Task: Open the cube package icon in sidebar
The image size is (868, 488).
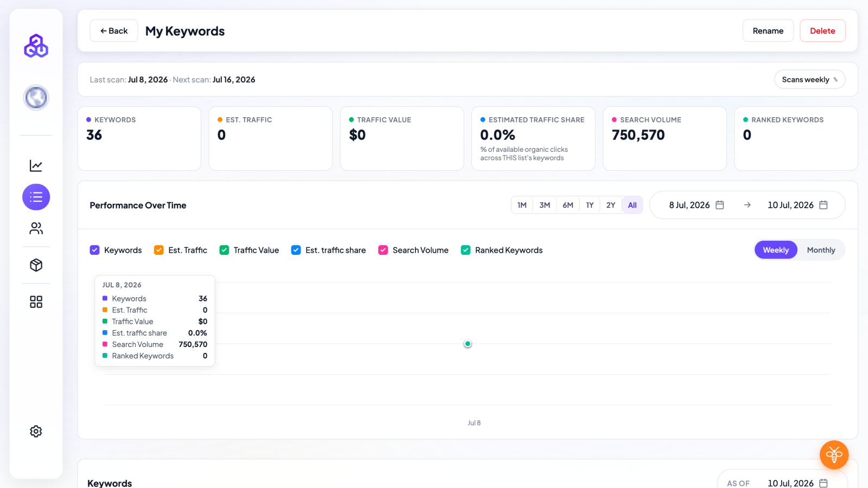Action: click(36, 265)
